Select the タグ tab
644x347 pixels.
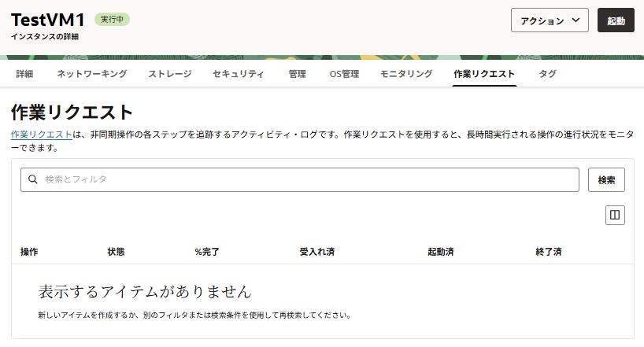(547, 74)
